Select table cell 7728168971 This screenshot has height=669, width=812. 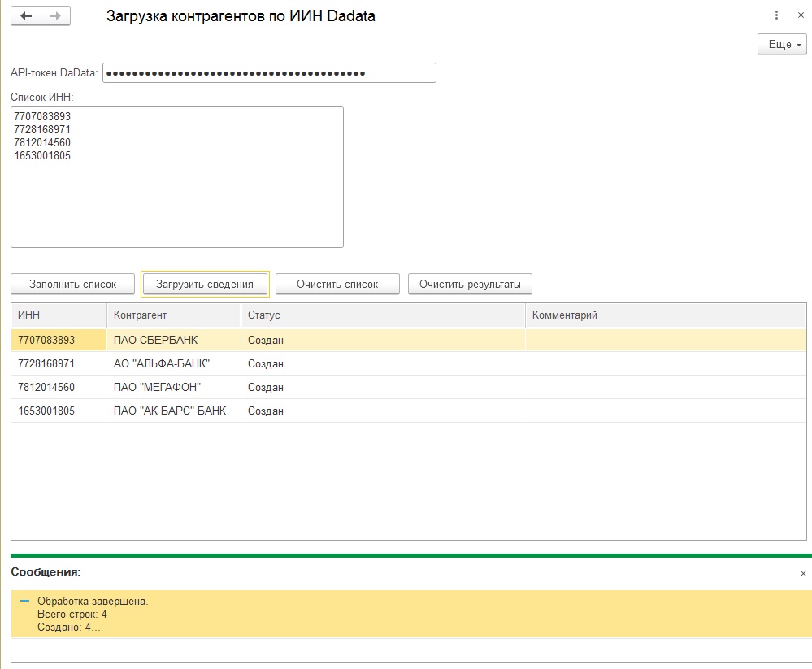coord(59,363)
